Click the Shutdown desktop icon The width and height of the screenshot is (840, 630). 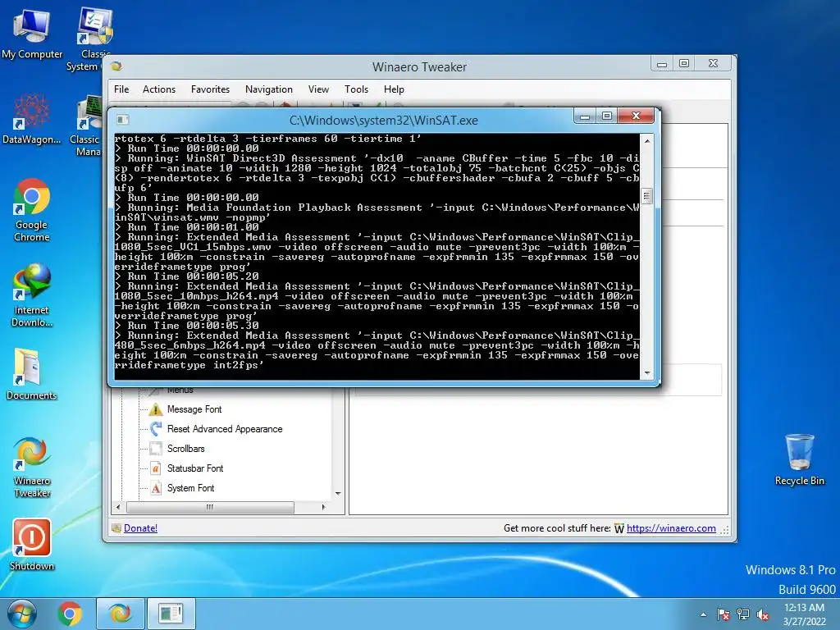click(32, 545)
